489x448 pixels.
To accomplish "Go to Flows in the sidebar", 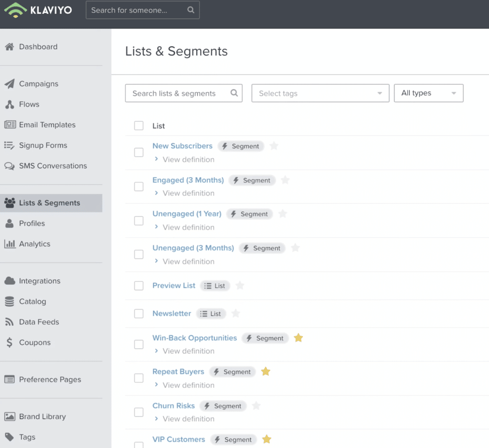I will pyautogui.click(x=29, y=104).
